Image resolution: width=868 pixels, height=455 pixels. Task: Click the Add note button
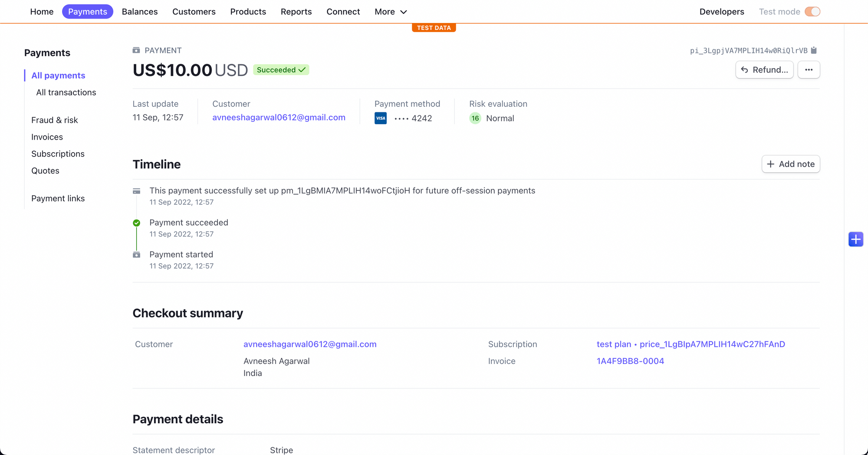(x=790, y=164)
